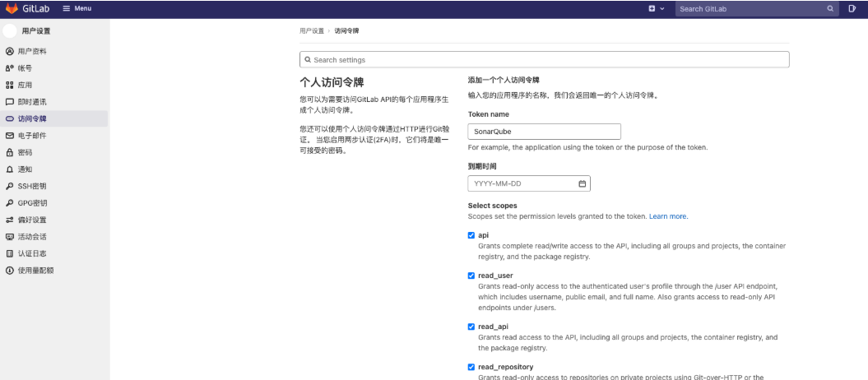Click the 使用量配额 quota icon
Screen dimensions: 868x380
pyautogui.click(x=9, y=271)
